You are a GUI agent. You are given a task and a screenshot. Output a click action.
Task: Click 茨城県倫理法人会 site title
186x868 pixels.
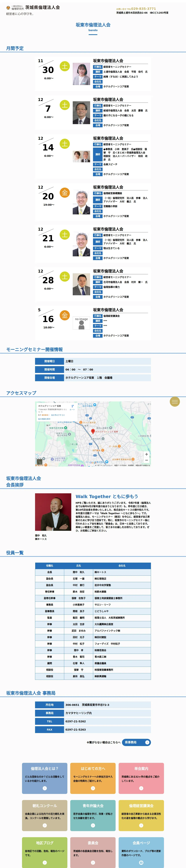coord(43,7)
